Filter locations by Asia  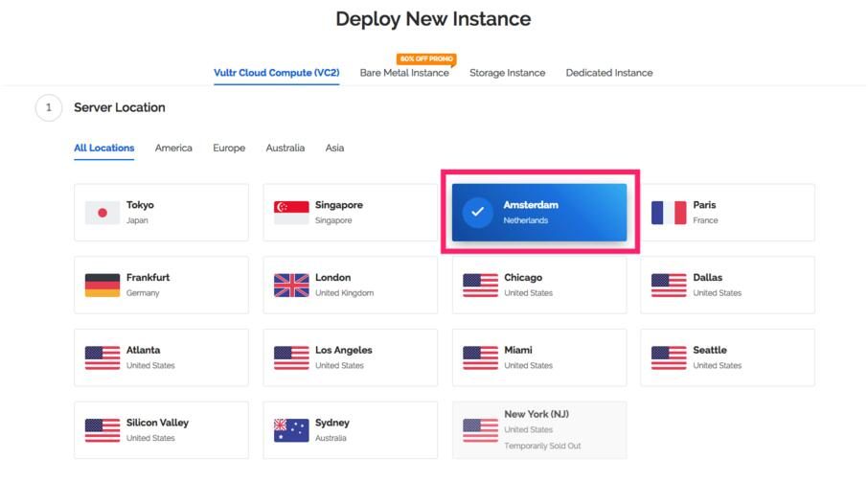pos(334,149)
